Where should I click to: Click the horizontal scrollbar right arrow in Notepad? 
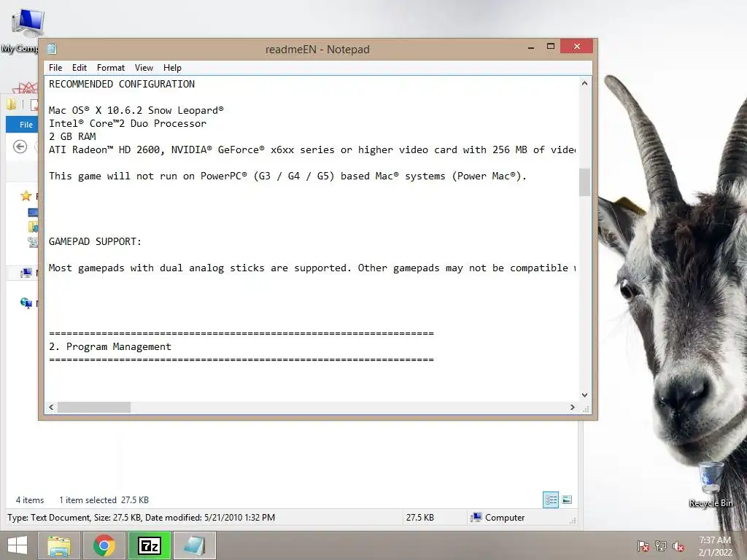tap(572, 407)
